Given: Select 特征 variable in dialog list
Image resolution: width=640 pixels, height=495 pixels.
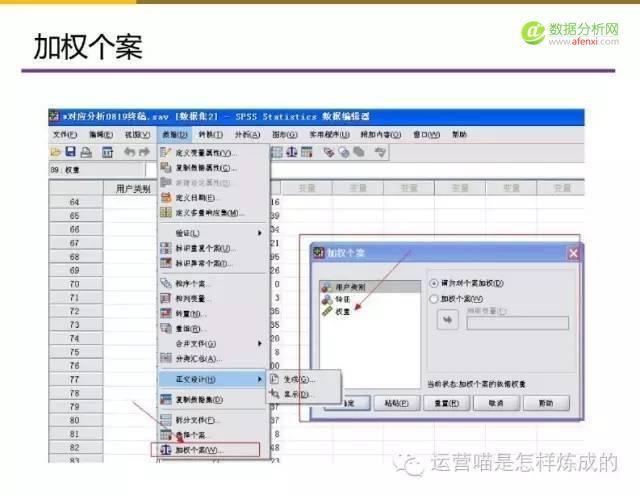Looking at the screenshot, I should [370, 299].
